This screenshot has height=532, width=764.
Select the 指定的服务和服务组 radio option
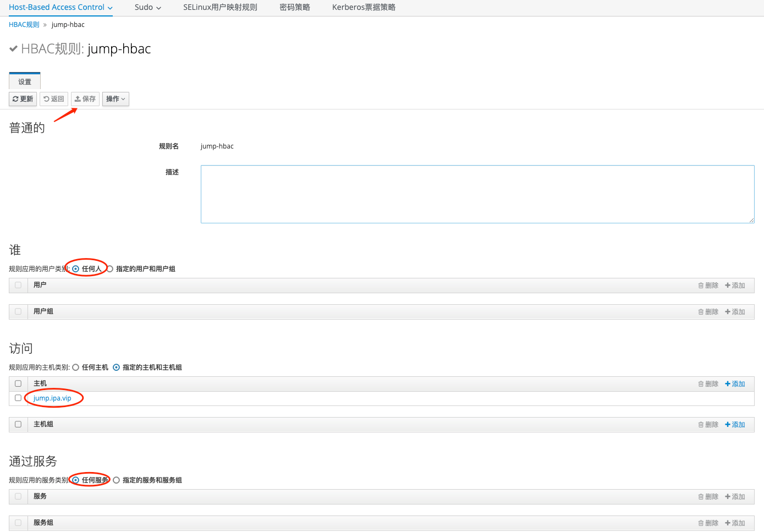click(117, 480)
